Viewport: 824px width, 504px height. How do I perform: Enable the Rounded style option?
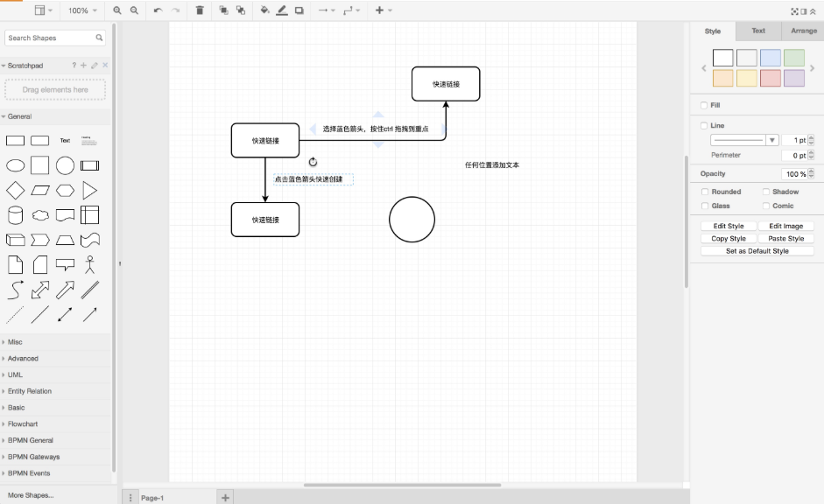point(706,191)
